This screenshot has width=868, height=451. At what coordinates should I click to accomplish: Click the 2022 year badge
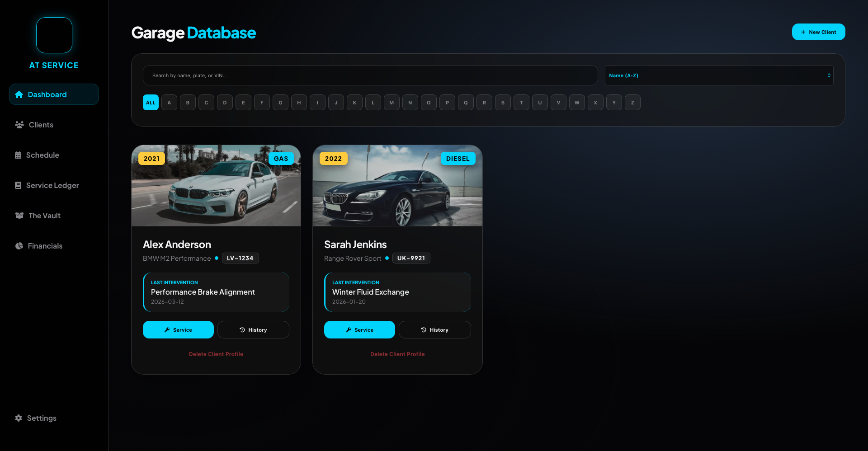point(333,159)
